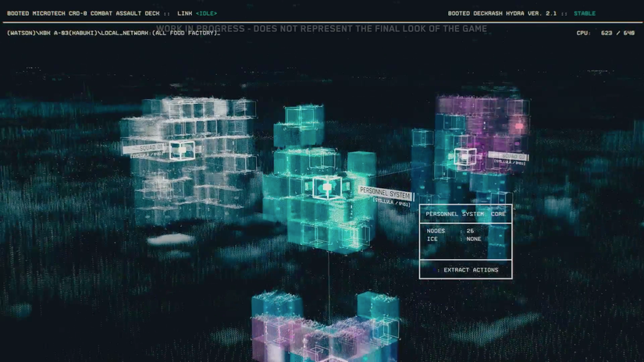
Task: Click the CPU 623 / 640 readout
Action: (606, 33)
